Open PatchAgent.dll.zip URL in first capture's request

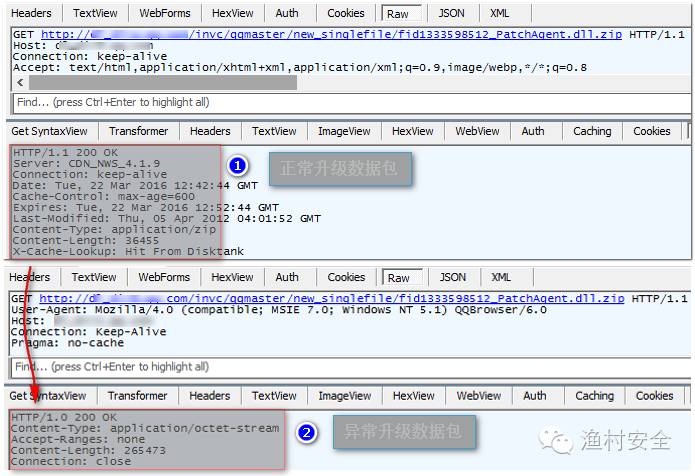click(332, 34)
